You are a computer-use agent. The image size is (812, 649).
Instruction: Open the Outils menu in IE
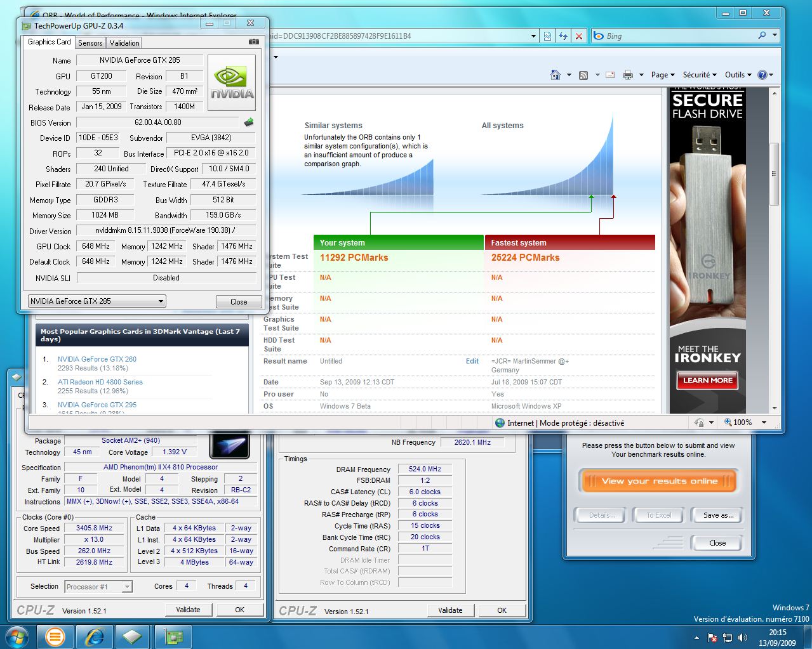[738, 75]
